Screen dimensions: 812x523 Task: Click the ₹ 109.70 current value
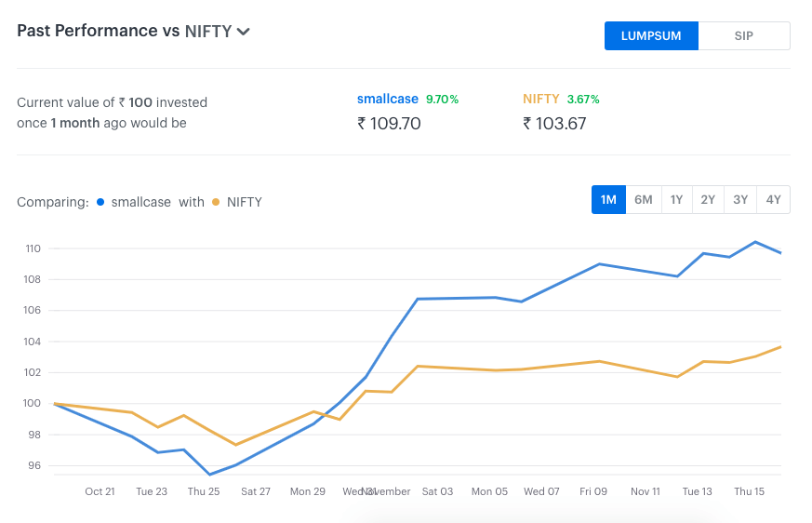pyautogui.click(x=390, y=124)
